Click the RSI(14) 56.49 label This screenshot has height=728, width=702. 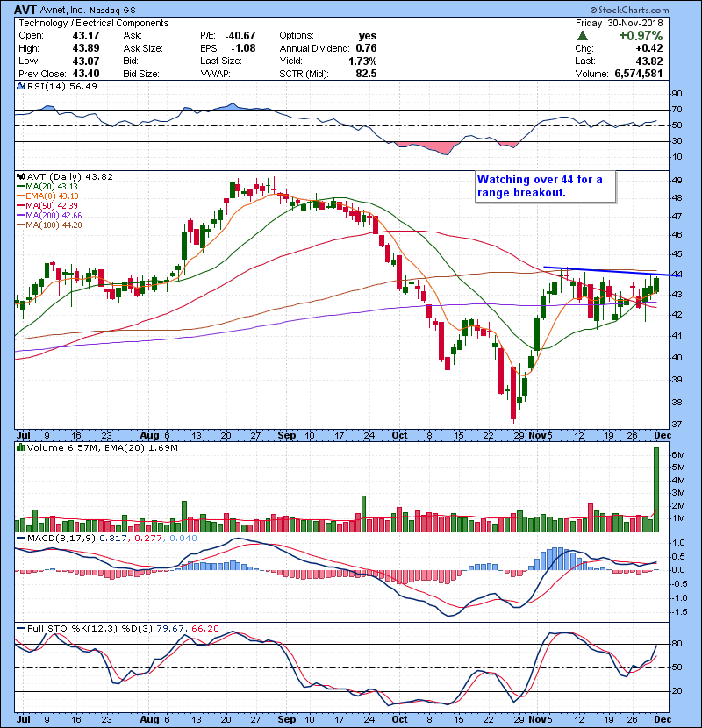coord(61,86)
